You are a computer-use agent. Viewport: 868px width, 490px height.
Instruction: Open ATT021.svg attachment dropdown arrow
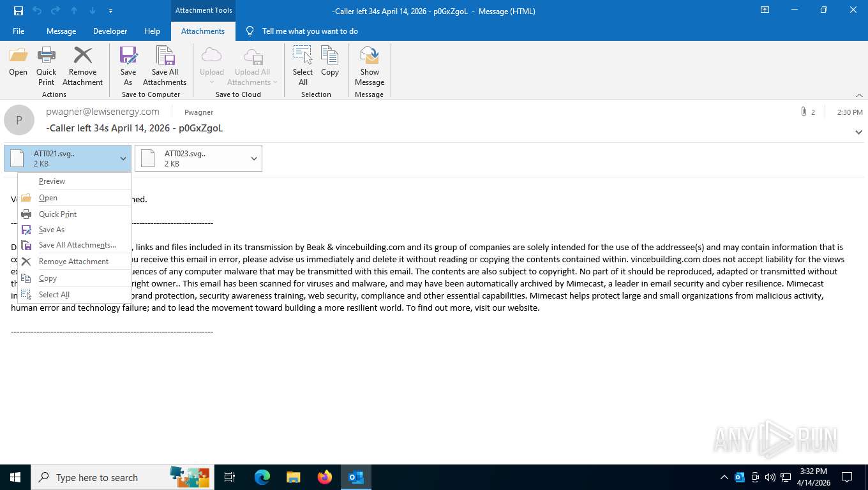click(123, 158)
